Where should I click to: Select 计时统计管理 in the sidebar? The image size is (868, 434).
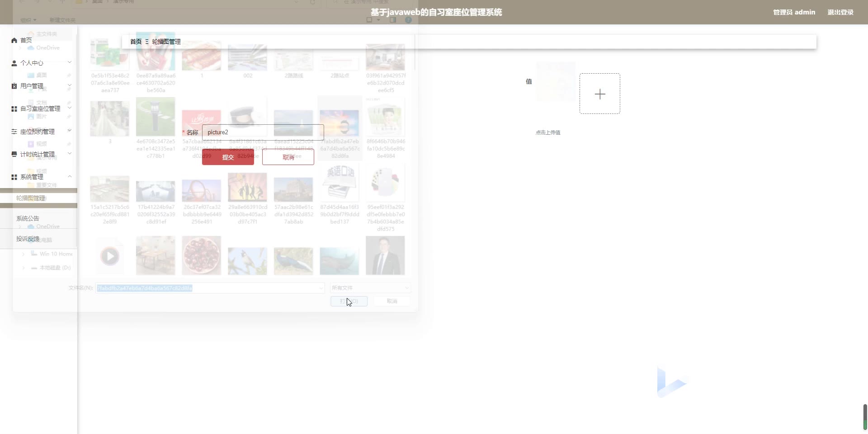click(x=37, y=154)
